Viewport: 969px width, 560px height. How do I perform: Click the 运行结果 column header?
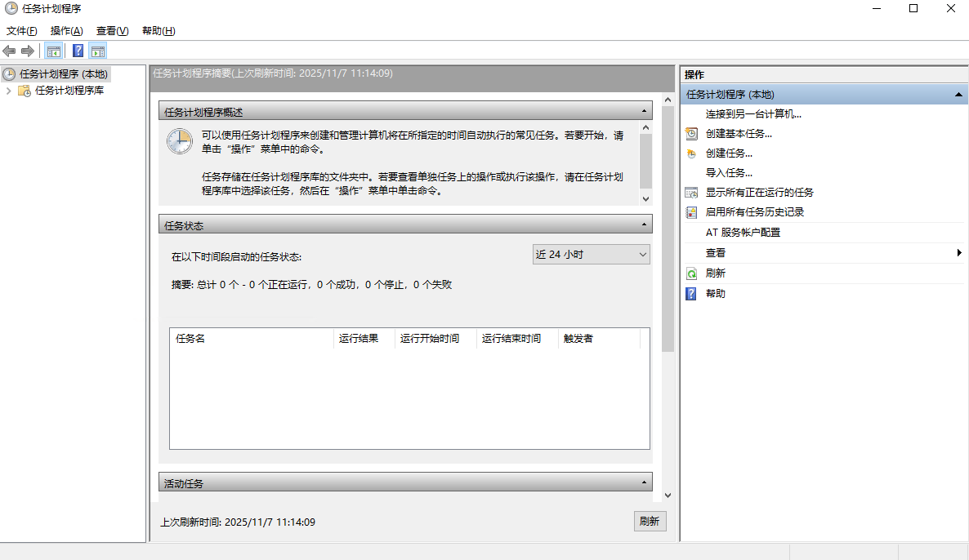(x=364, y=338)
